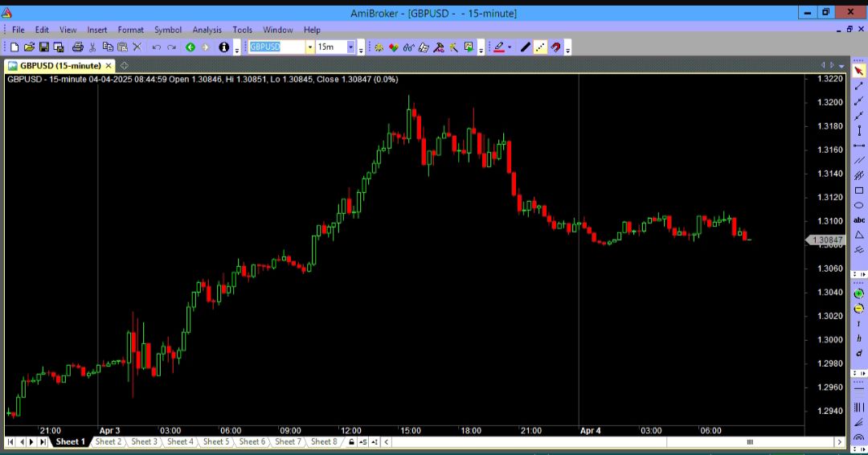Open the 15m interval dropdown

pos(350,47)
